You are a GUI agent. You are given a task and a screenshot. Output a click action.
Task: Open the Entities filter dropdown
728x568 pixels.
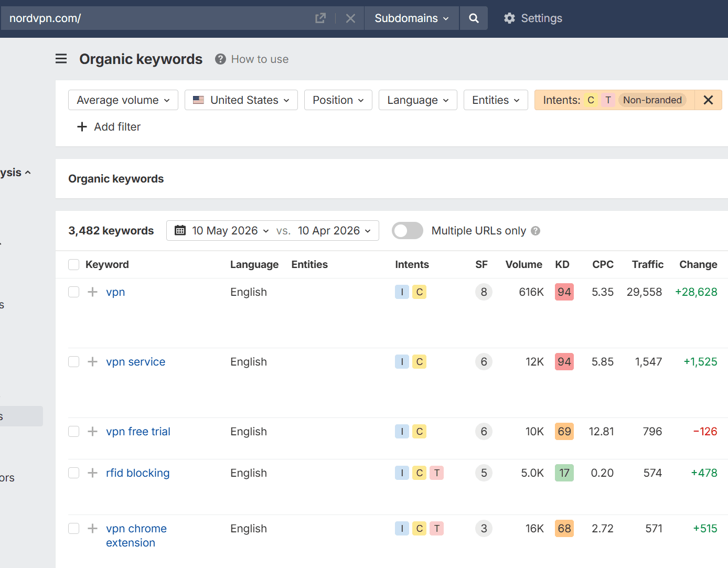[496, 100]
